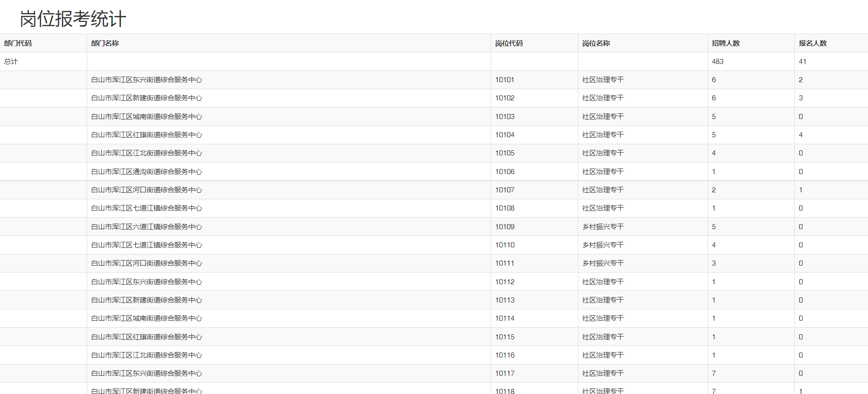Click total recruitment value 483
The height and width of the screenshot is (394, 868).
[717, 62]
